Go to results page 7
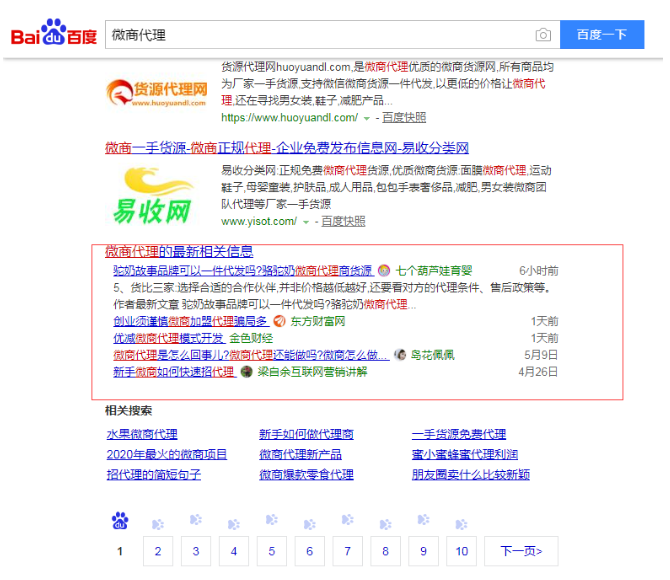 tap(348, 551)
